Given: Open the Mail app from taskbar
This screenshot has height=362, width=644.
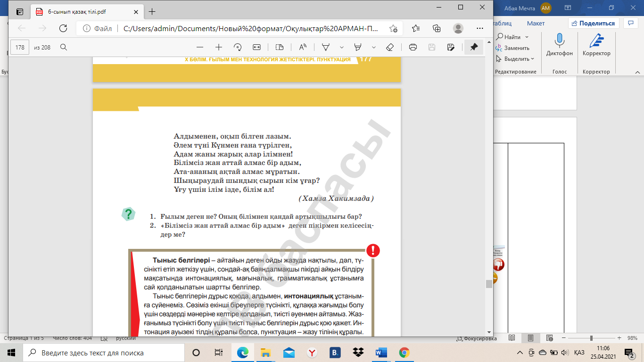Looking at the screenshot, I should pyautogui.click(x=289, y=353).
